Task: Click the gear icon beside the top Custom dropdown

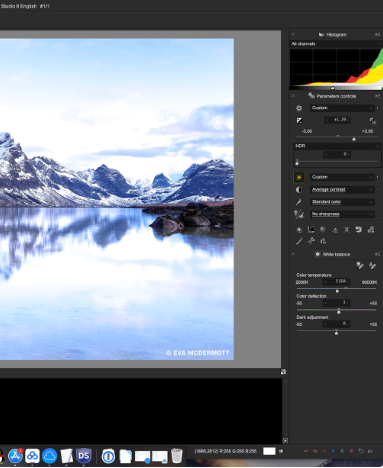Action: click(299, 108)
